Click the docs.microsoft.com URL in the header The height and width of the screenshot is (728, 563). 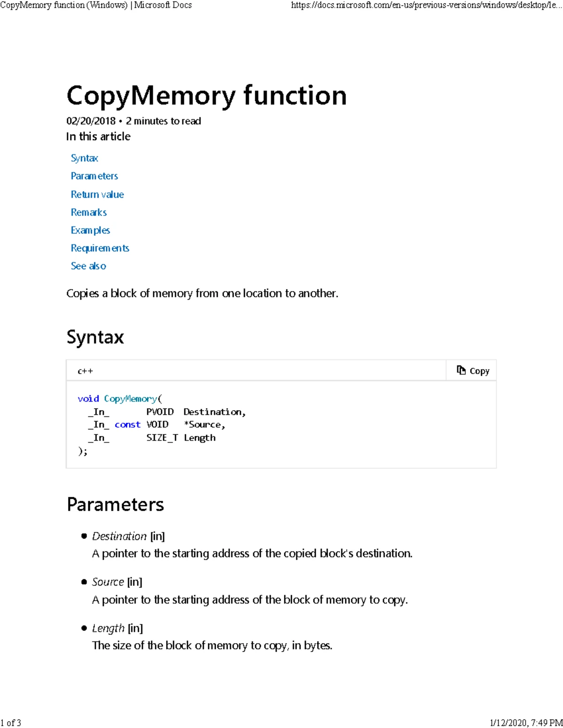pos(426,5)
